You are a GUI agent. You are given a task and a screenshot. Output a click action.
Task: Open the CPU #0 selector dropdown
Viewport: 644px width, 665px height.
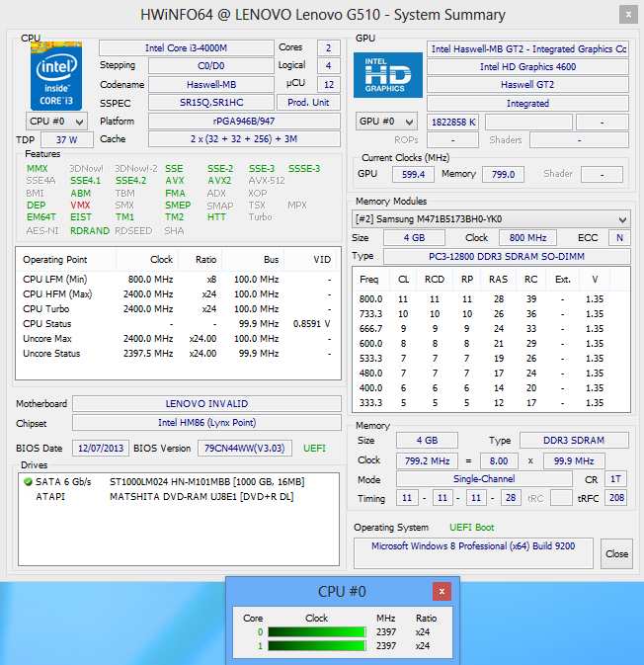[56, 122]
